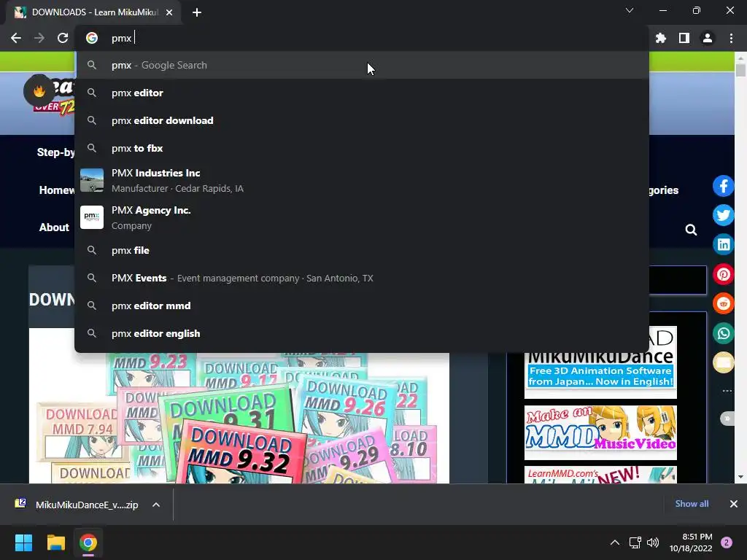Close the DOWNLOADS - Learn MikuMiku tab
Screen dimensions: 747x560
(x=169, y=12)
